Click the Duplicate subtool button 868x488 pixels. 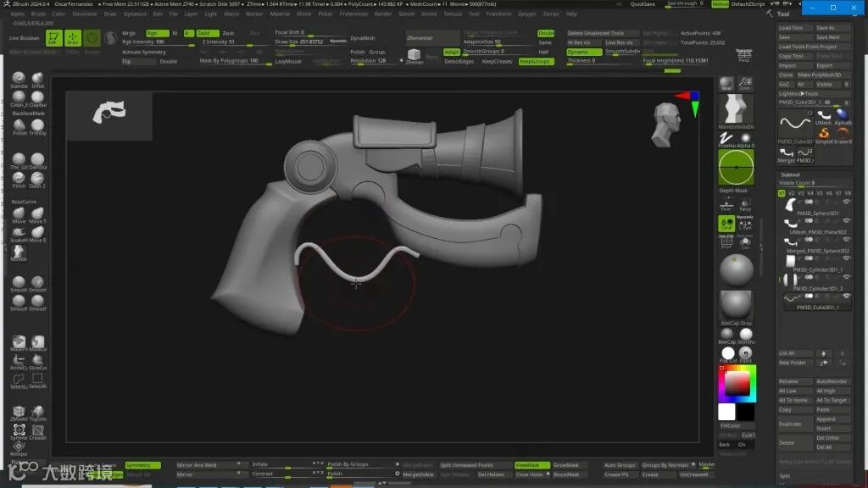pyautogui.click(x=795, y=424)
